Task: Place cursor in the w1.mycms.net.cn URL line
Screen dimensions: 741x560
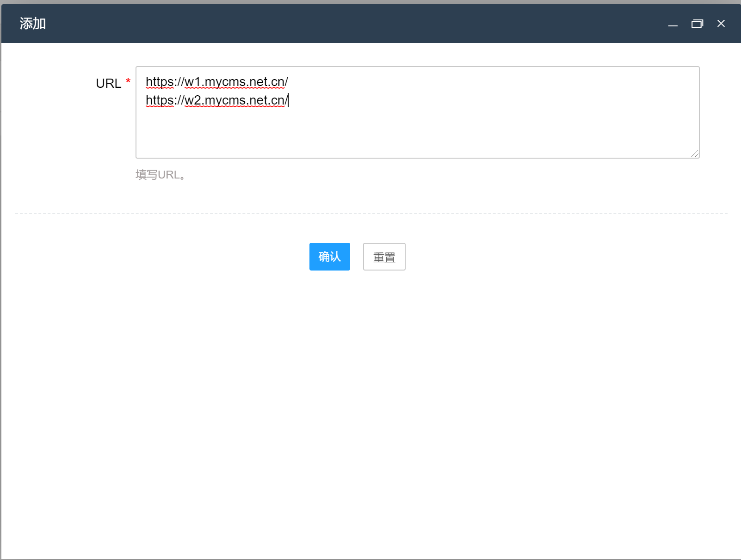Action: 216,82
